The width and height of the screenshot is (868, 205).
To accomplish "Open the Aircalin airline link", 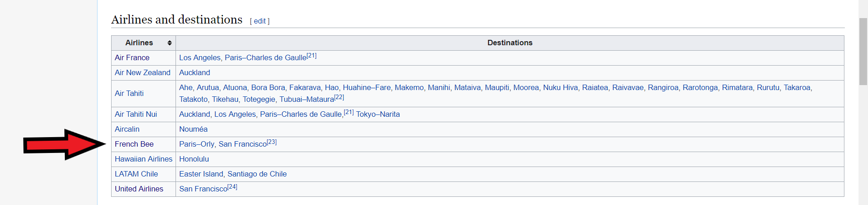I will click(127, 129).
